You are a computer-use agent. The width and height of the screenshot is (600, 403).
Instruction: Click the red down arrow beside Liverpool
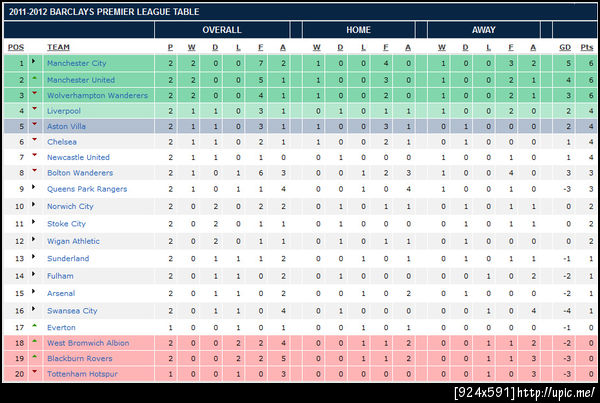(34, 109)
